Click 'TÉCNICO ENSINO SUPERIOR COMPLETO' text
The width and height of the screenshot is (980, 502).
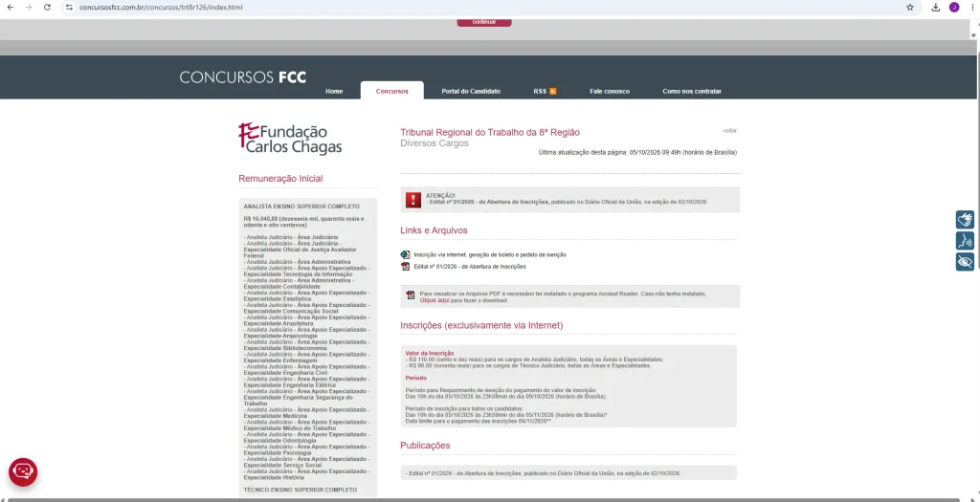coord(300,490)
